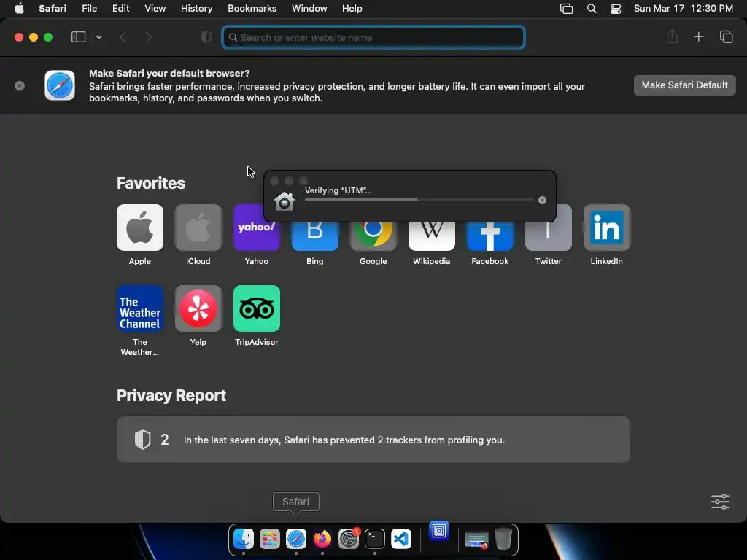Open the Apple system menu

click(19, 9)
